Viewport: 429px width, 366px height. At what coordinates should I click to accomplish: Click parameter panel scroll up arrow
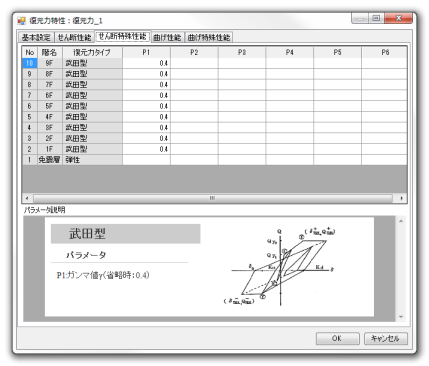pos(401,221)
